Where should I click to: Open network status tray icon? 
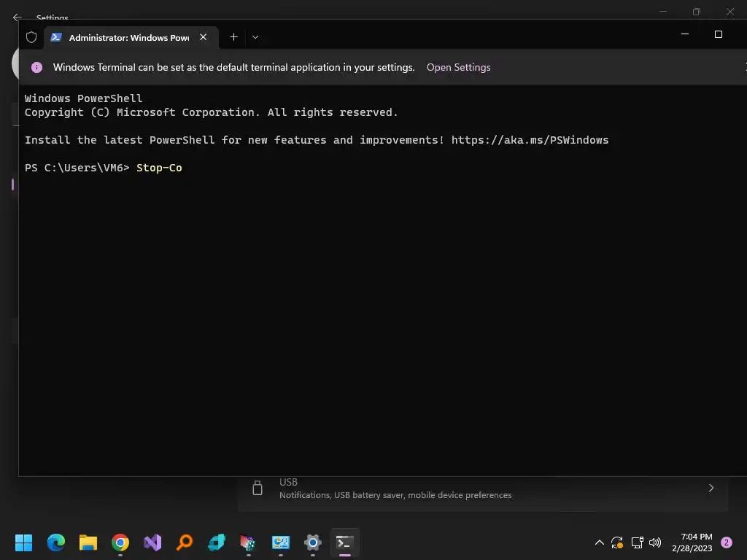(x=637, y=542)
